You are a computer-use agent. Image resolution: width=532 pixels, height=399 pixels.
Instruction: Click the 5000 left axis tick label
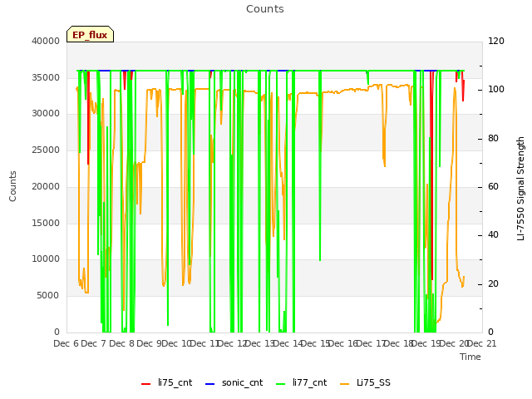(x=48, y=296)
